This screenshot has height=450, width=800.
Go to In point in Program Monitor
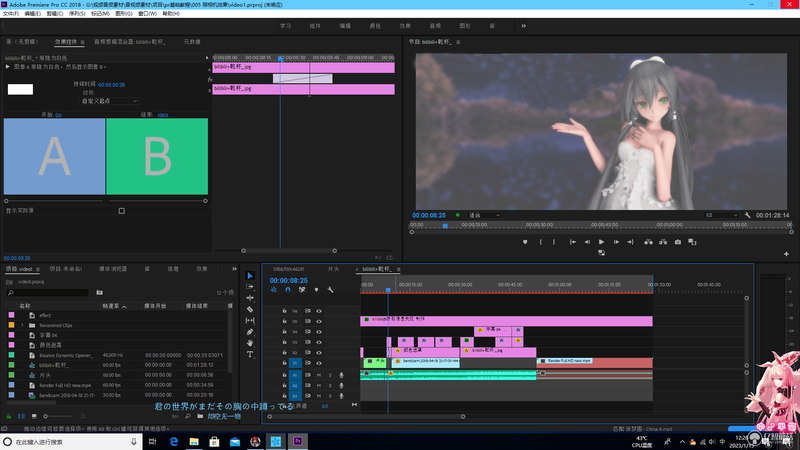(573, 242)
